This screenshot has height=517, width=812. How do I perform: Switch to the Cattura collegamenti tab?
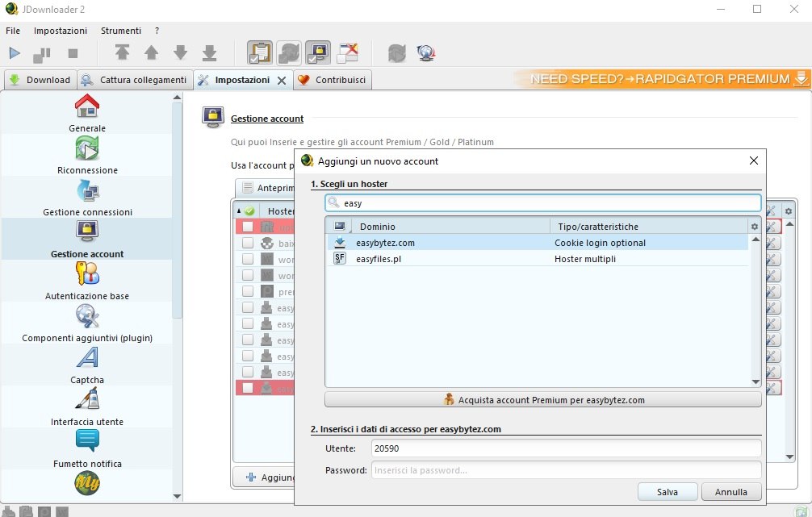[135, 80]
